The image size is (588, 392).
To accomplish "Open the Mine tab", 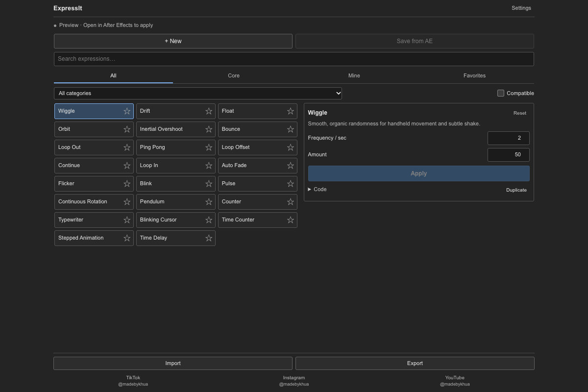I will 354,75.
